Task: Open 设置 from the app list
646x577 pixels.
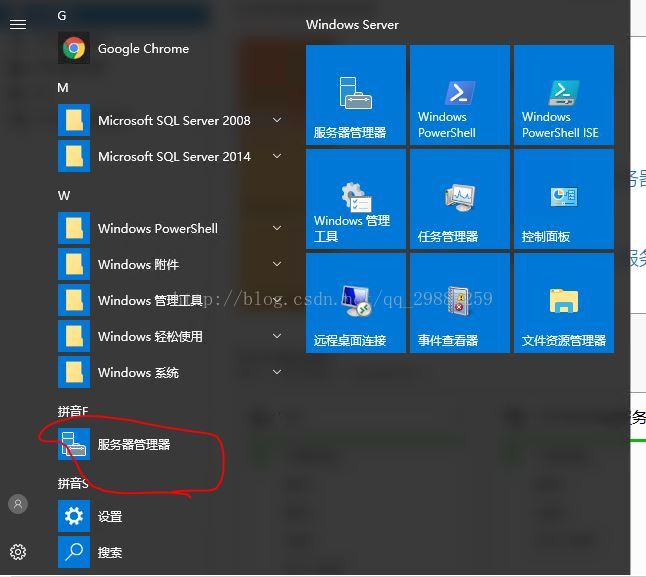Action: point(109,516)
